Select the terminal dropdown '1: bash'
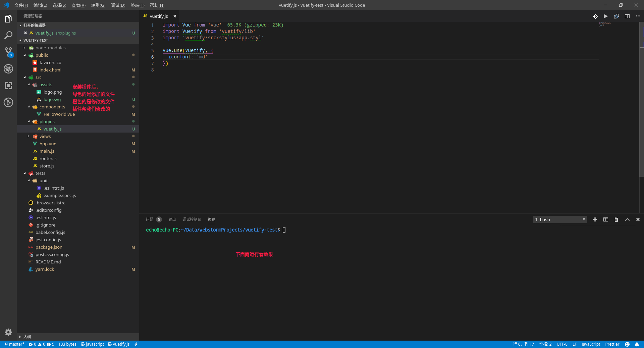 (560, 219)
